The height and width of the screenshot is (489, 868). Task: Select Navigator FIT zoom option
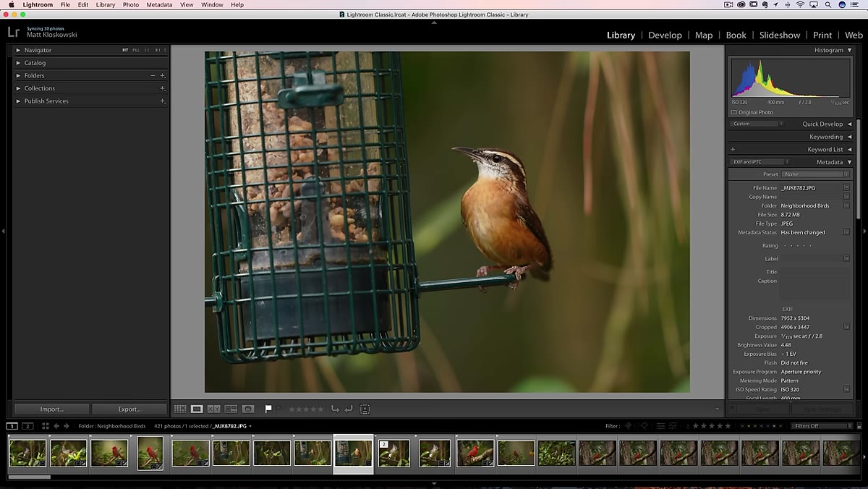125,50
